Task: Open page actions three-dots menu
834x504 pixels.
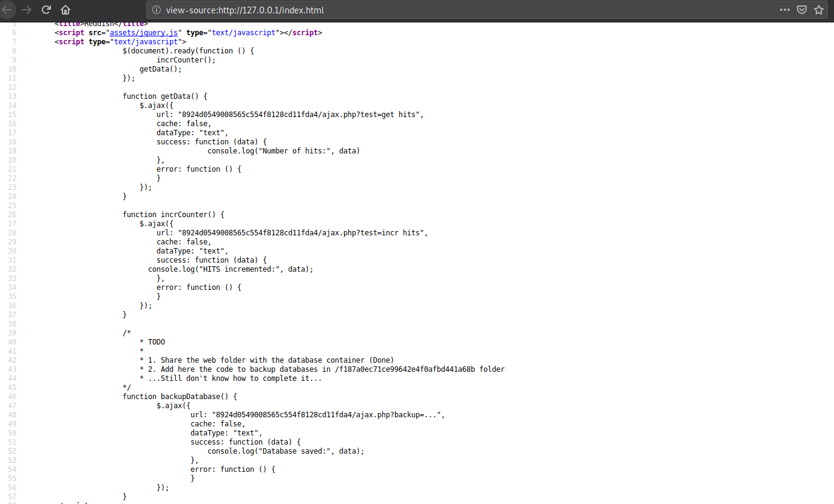Action: pos(785,10)
